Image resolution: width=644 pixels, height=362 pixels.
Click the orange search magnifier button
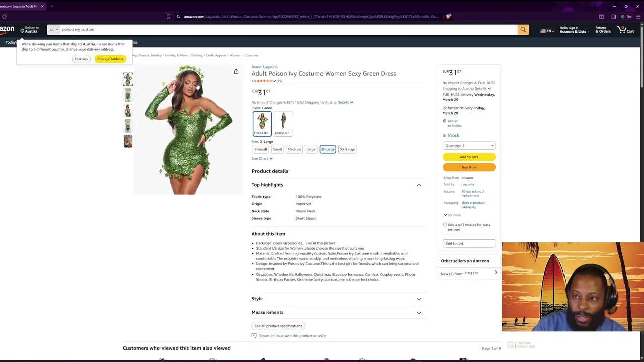click(523, 30)
